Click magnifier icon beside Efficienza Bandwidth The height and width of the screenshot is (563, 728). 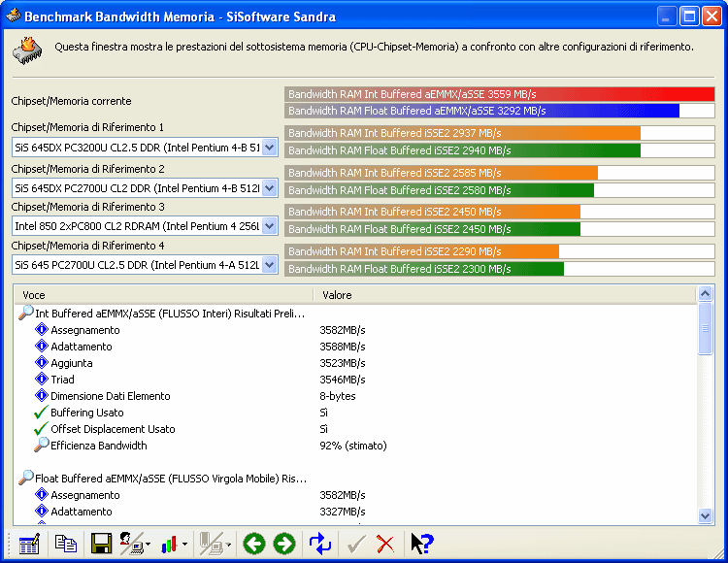[x=42, y=445]
